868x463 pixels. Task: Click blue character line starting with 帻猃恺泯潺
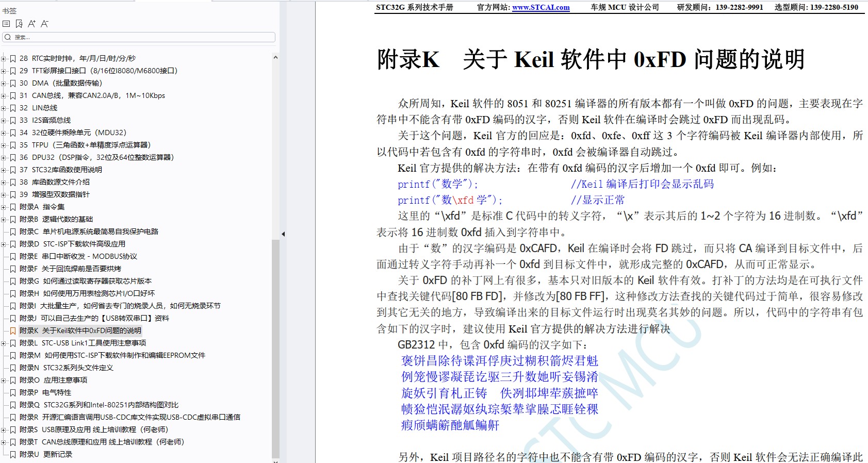pyautogui.click(x=500, y=409)
